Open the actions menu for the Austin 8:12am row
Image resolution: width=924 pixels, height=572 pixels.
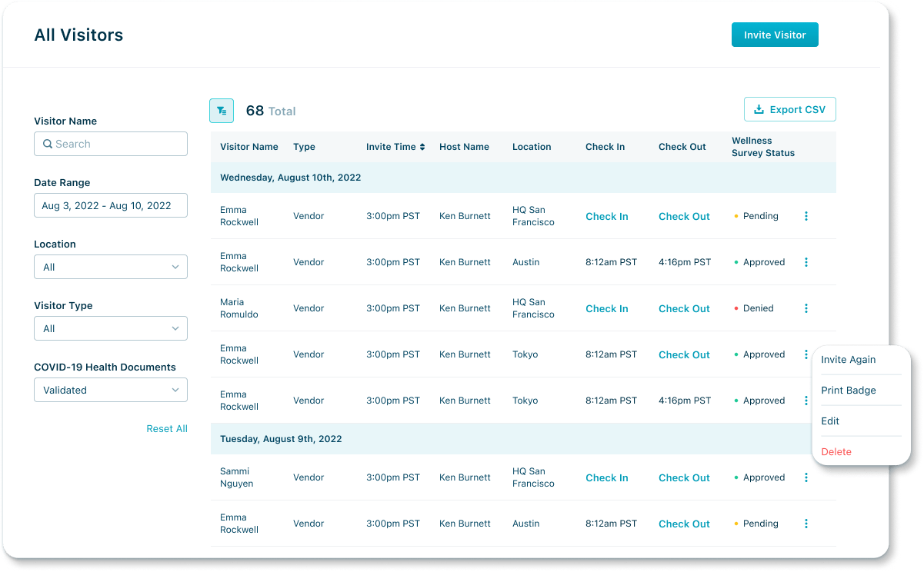point(806,262)
